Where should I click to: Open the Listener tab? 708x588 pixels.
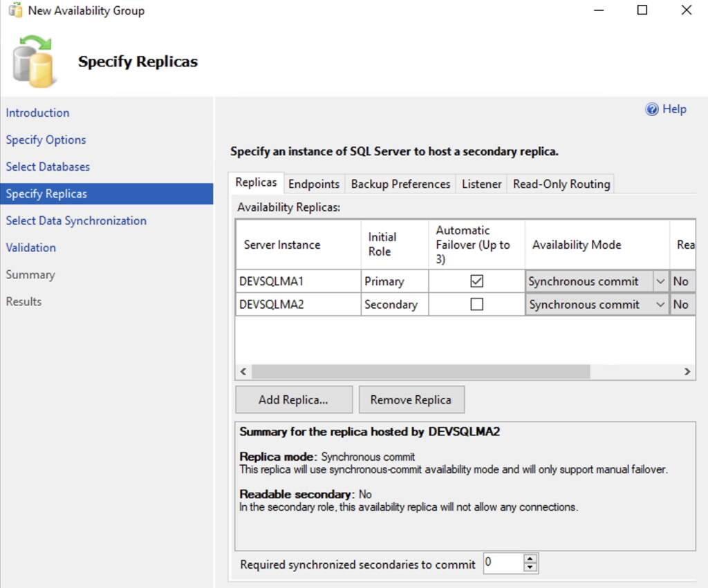pyautogui.click(x=481, y=184)
